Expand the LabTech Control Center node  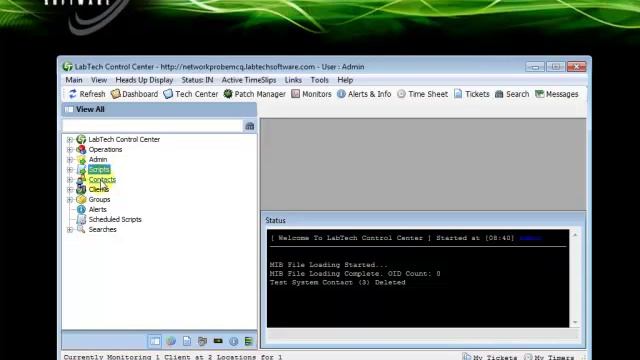click(x=70, y=140)
